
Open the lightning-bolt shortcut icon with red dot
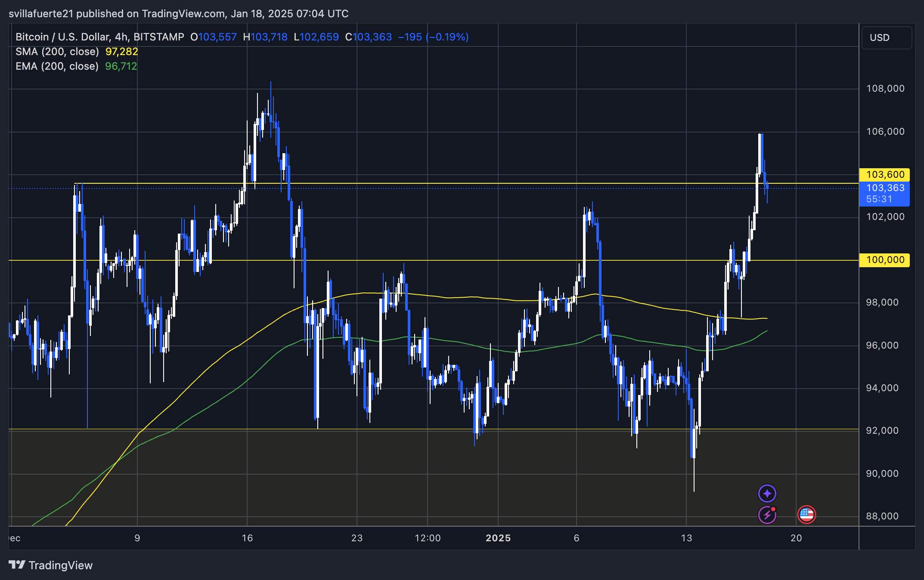[x=766, y=514]
